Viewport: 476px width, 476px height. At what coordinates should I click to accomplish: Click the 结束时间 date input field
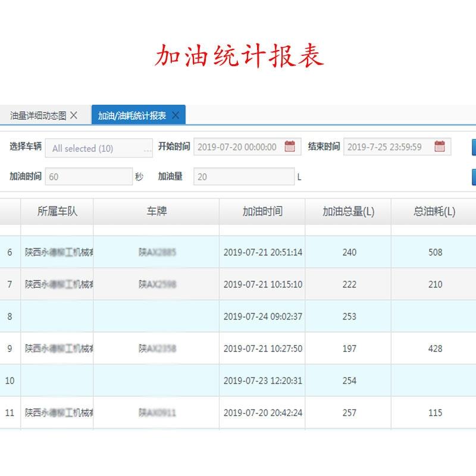coord(387,147)
